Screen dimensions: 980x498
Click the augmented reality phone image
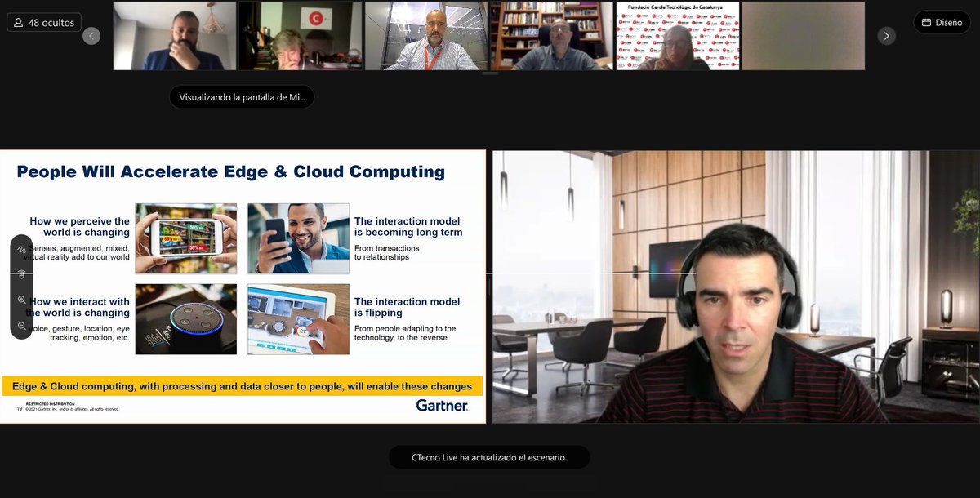click(186, 238)
